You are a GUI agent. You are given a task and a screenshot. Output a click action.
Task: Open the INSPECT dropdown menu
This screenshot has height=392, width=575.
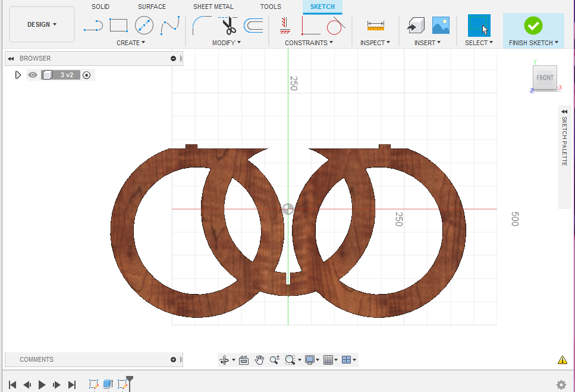point(375,43)
